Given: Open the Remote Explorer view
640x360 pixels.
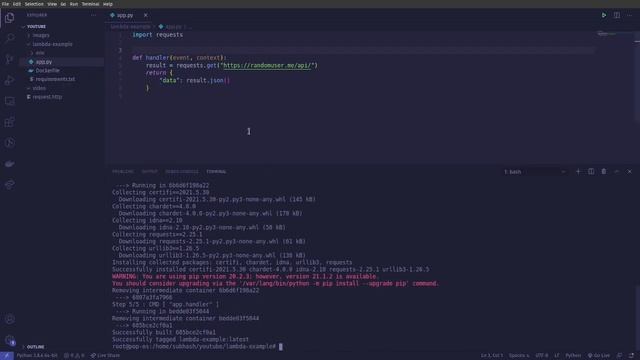Looking at the screenshot, I should point(9,101).
